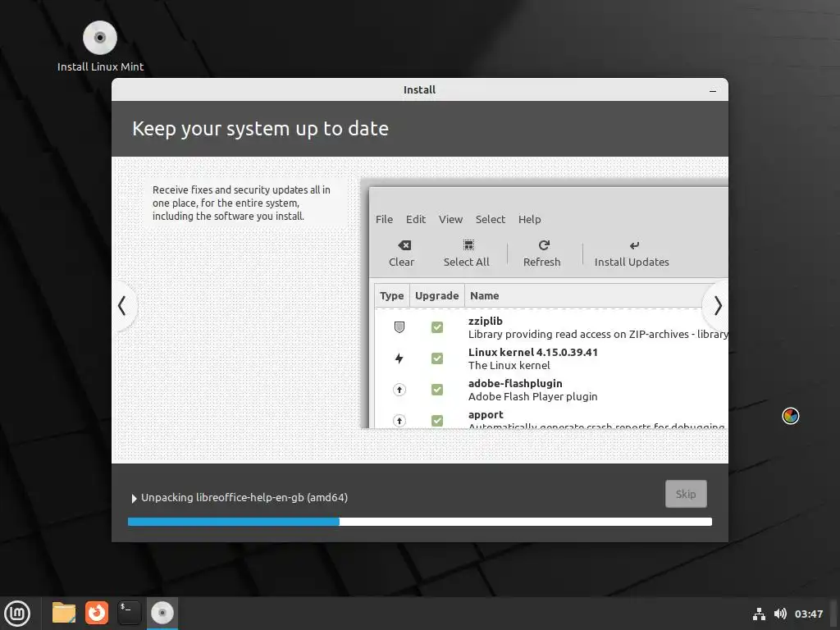Open the Linux Mint start menu
The height and width of the screenshot is (630, 840).
click(17, 614)
